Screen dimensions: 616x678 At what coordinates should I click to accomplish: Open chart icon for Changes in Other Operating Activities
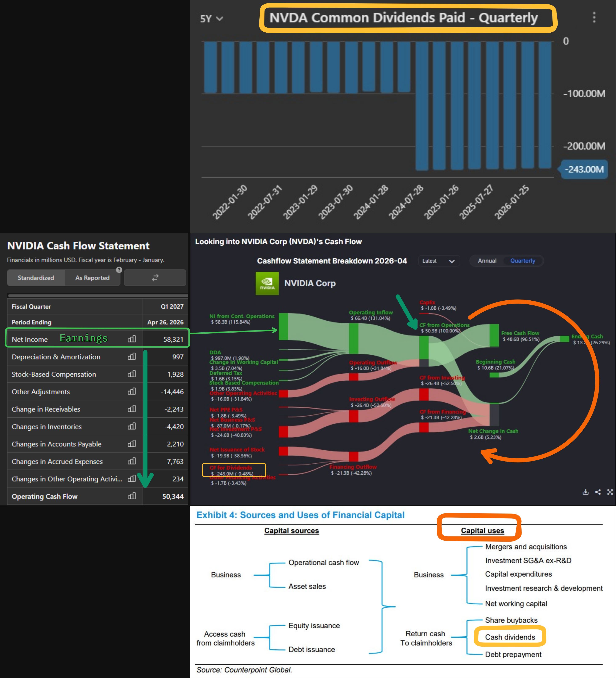132,479
